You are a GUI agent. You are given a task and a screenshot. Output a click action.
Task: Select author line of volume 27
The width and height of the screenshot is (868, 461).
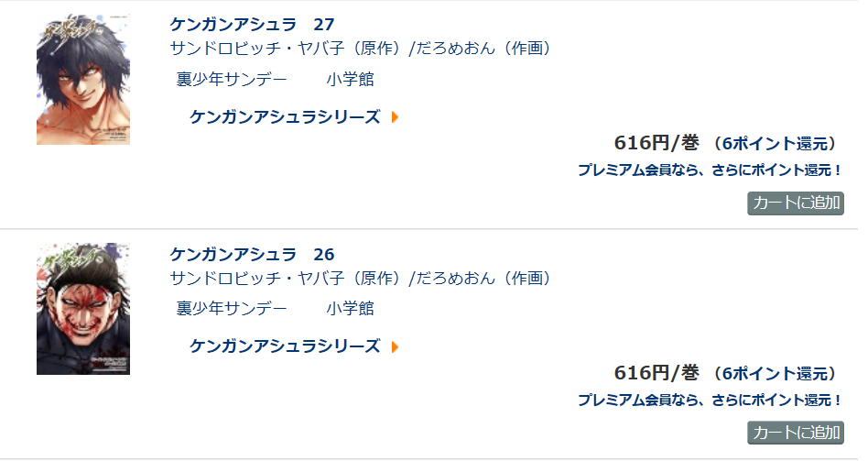click(x=360, y=49)
